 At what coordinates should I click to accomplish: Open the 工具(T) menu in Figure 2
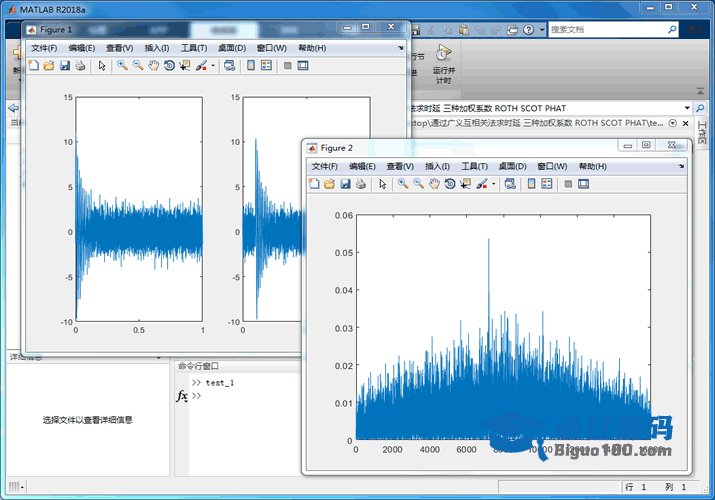coord(474,166)
